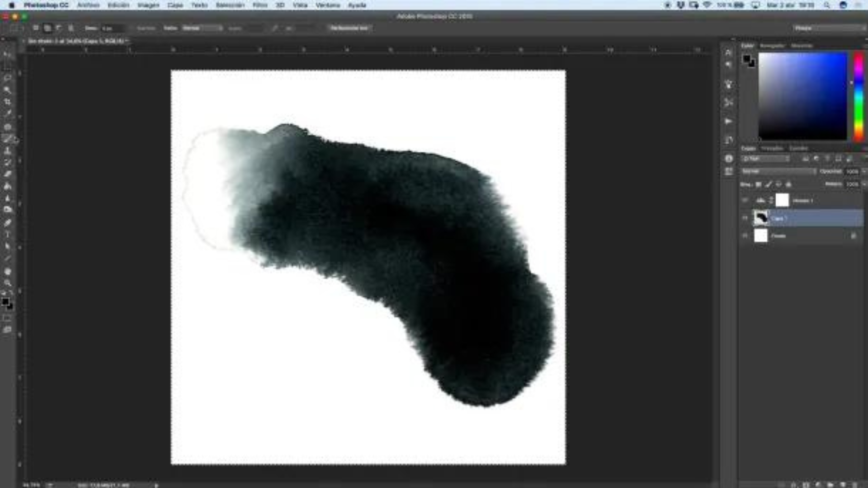Select the Quick Selection tool
868x488 pixels.
coord(7,90)
